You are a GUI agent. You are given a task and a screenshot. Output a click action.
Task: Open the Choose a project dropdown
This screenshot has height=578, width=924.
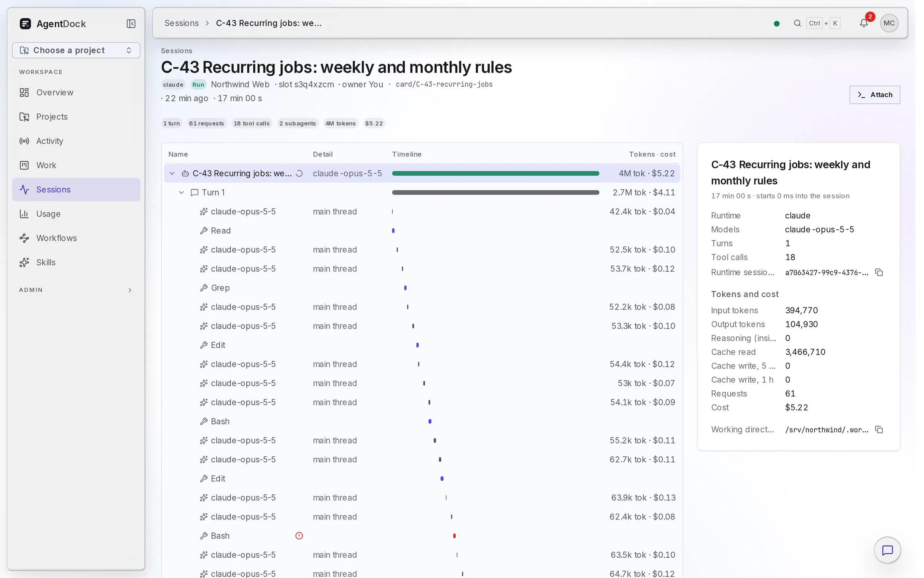click(x=76, y=50)
